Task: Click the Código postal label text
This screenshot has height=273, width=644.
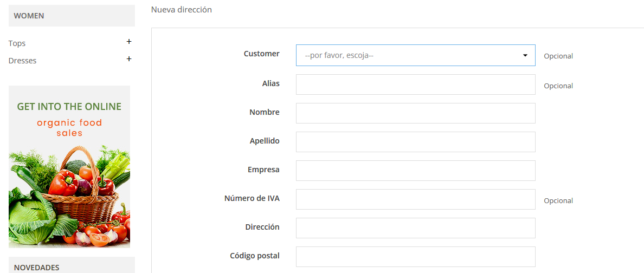Action: pyautogui.click(x=254, y=256)
